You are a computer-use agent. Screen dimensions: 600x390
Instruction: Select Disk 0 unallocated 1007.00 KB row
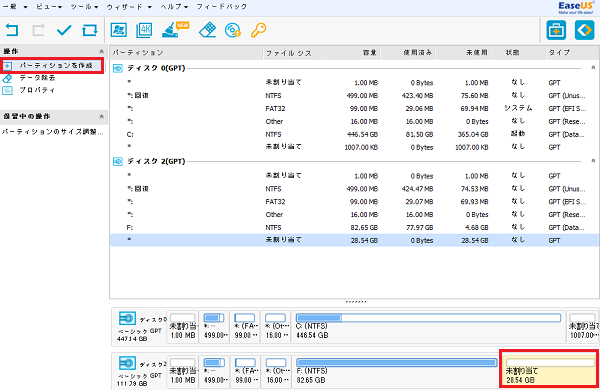[354, 147]
